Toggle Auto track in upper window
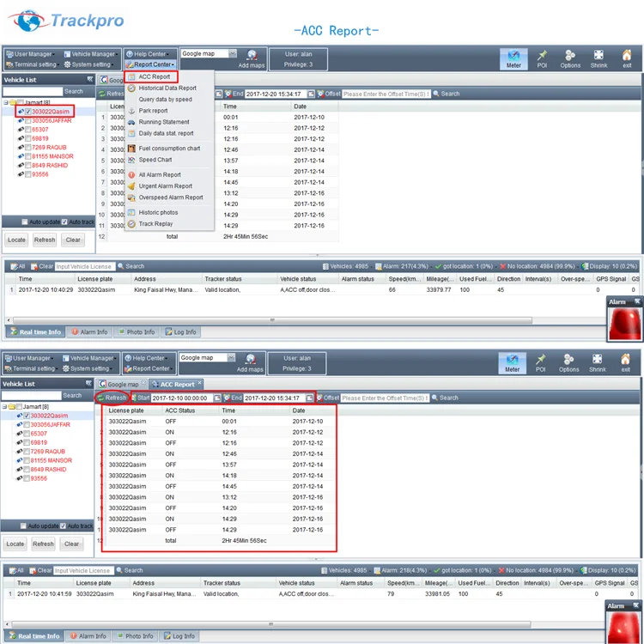 [64, 222]
